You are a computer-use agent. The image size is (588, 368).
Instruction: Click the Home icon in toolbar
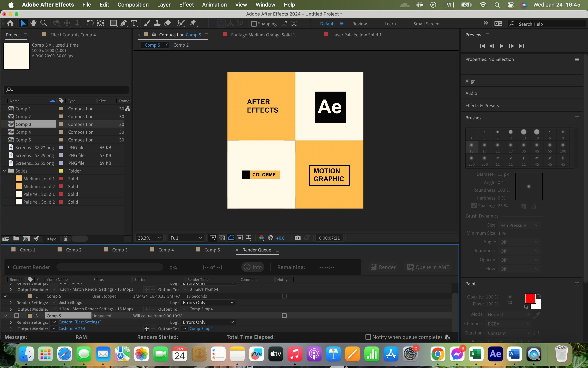click(x=10, y=23)
